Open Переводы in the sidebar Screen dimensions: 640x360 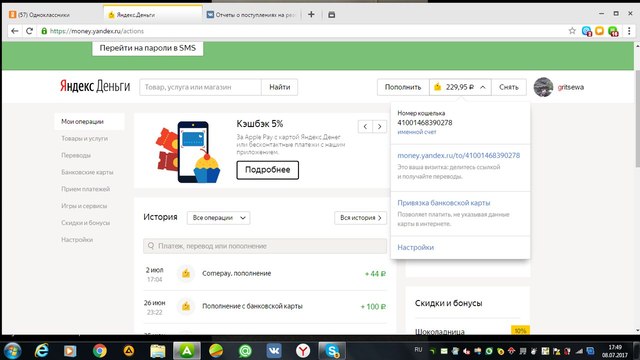[76, 155]
